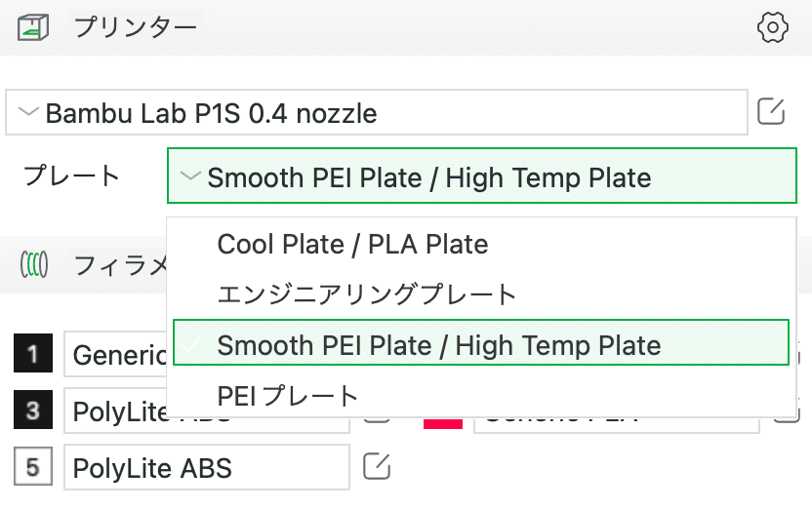Open the Generic filament 1 dropdown
The width and height of the screenshot is (812, 509).
click(x=115, y=354)
